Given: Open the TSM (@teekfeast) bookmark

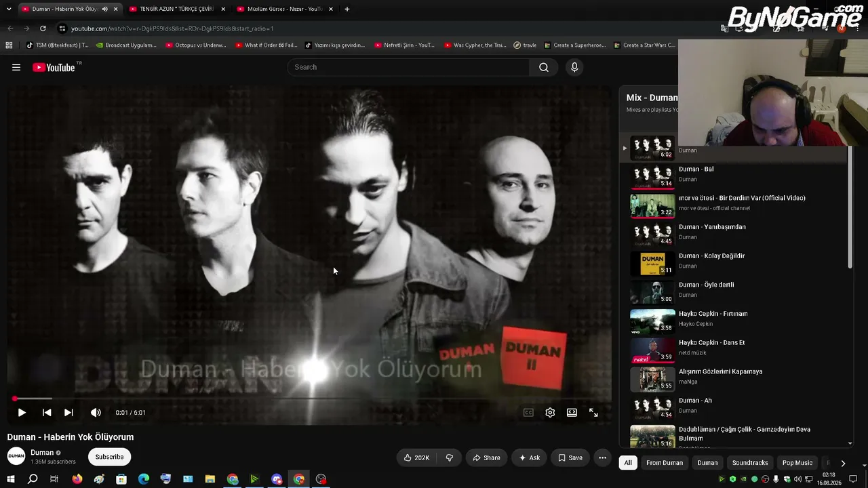Looking at the screenshot, I should [x=58, y=45].
